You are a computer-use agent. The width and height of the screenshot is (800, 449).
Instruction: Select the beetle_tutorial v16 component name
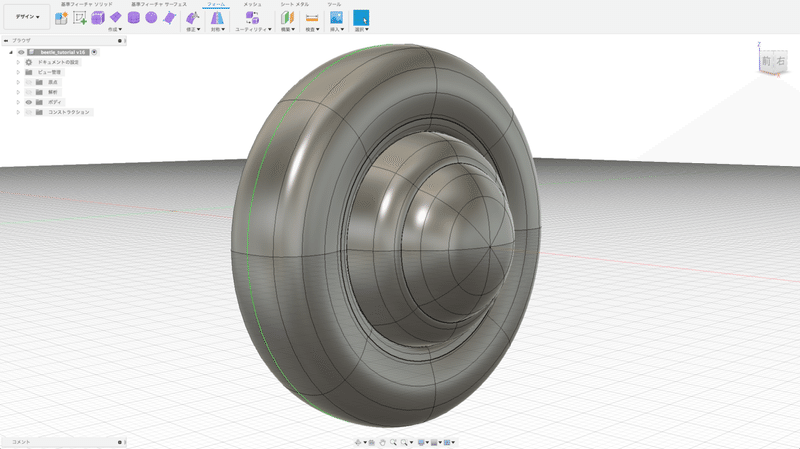click(63, 52)
